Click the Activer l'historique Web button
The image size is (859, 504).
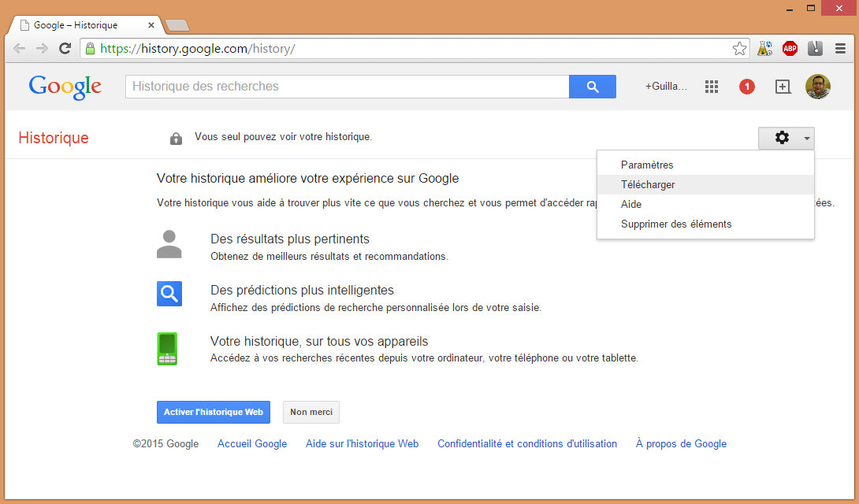[213, 412]
